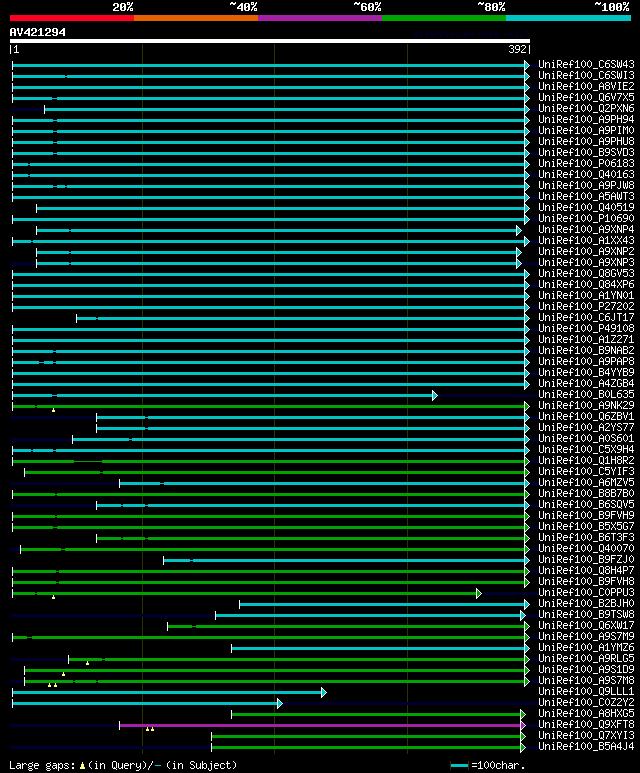Open the UniRef100_C0Z2Y2 entry
The image size is (640, 773).
pyautogui.click(x=586, y=703)
